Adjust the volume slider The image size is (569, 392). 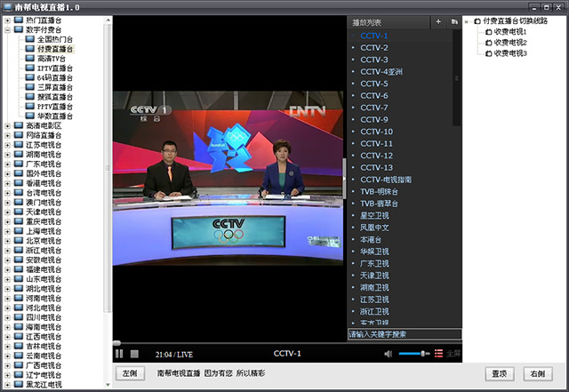pyautogui.click(x=413, y=354)
